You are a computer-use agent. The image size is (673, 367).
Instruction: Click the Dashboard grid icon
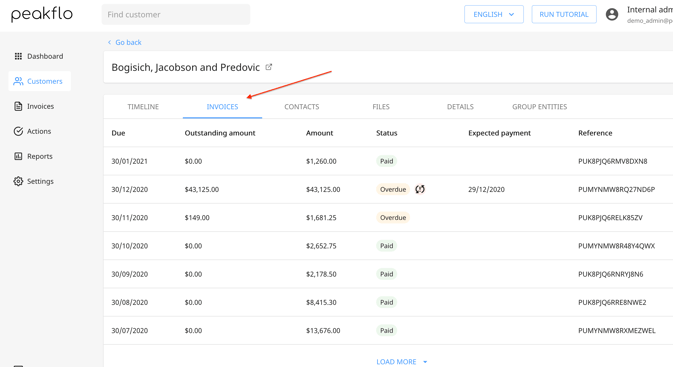point(18,56)
